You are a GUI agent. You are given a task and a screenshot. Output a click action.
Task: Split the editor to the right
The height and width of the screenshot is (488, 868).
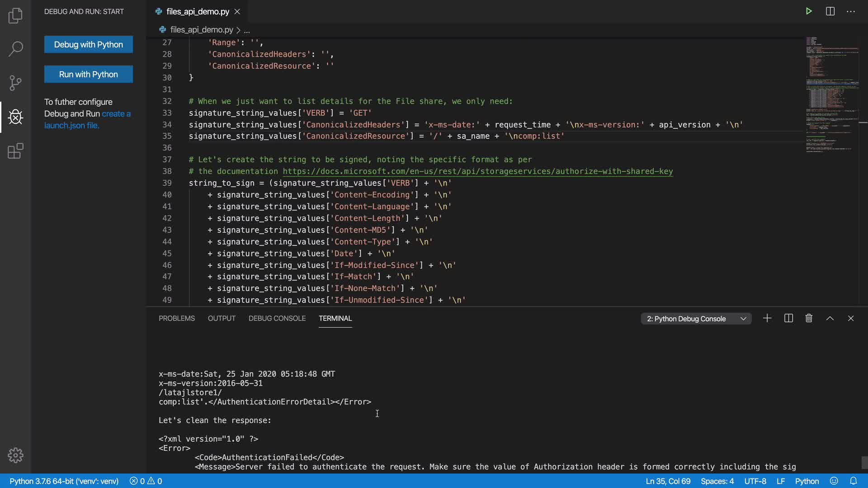pyautogui.click(x=830, y=11)
